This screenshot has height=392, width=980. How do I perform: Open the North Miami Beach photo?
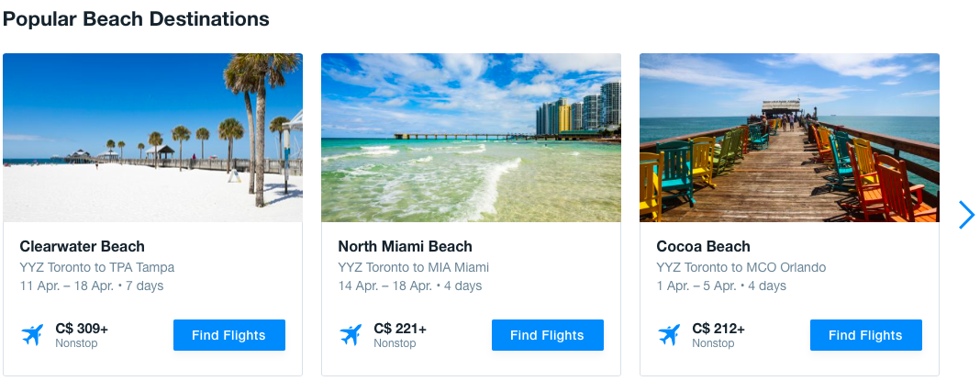point(471,138)
